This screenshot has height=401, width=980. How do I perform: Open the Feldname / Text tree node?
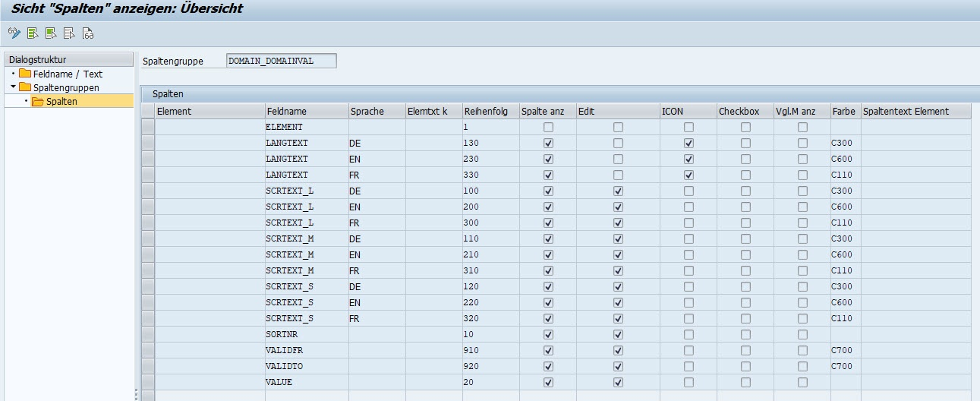(68, 74)
